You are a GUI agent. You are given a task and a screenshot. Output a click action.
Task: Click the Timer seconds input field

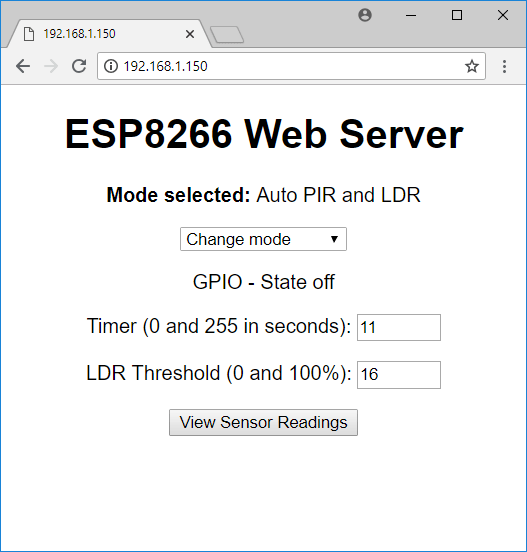(399, 327)
